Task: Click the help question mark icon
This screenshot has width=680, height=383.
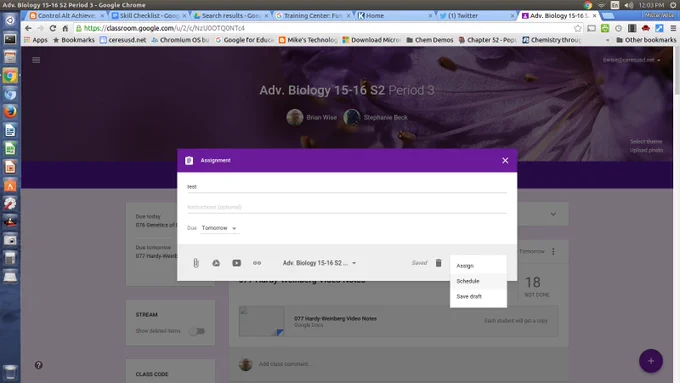Action: coord(39,365)
